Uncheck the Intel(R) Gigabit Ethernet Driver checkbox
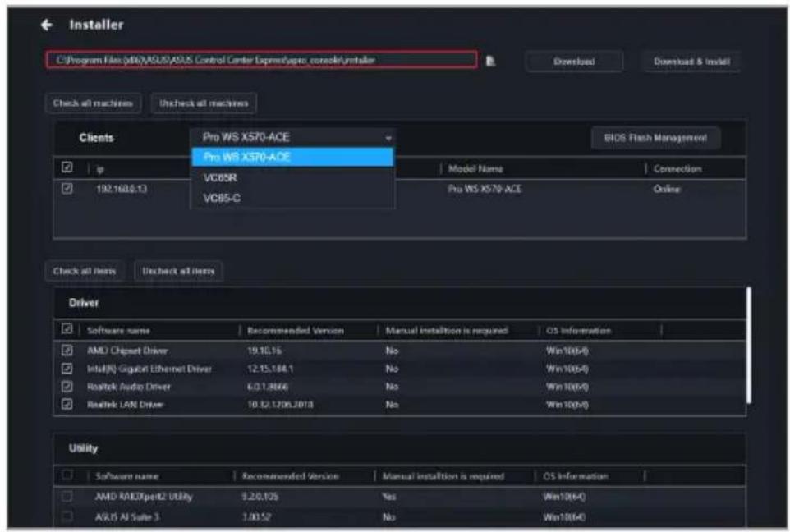The width and height of the screenshot is (790, 532). tap(67, 369)
